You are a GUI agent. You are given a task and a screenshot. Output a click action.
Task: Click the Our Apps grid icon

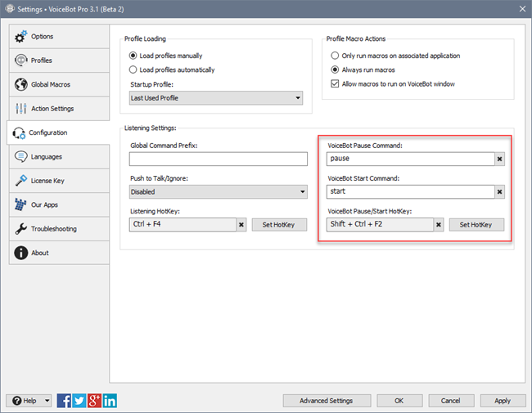coord(20,204)
